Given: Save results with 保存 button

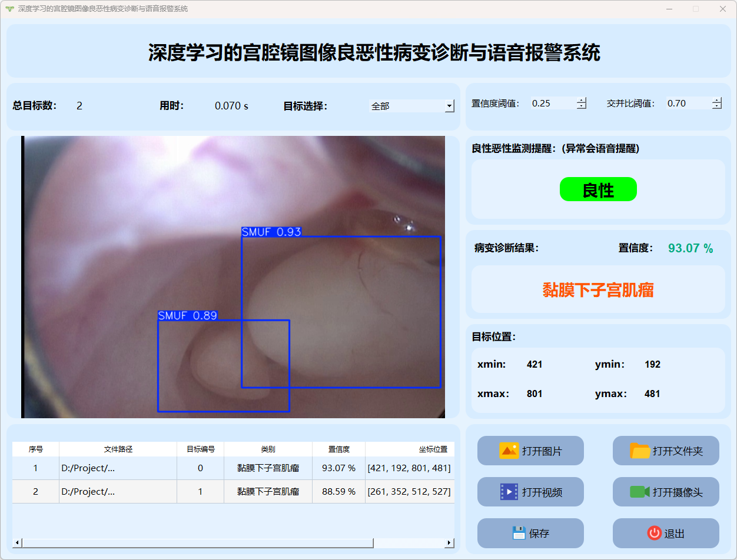Looking at the screenshot, I should click(x=530, y=533).
